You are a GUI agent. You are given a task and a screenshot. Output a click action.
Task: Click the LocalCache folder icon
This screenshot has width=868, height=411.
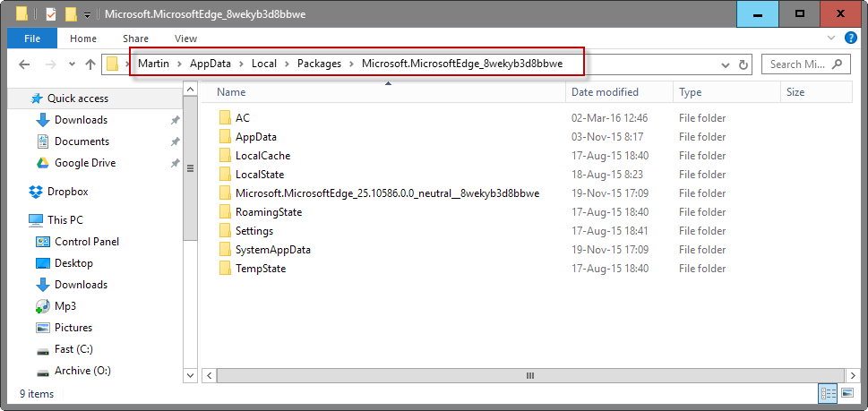click(x=224, y=155)
